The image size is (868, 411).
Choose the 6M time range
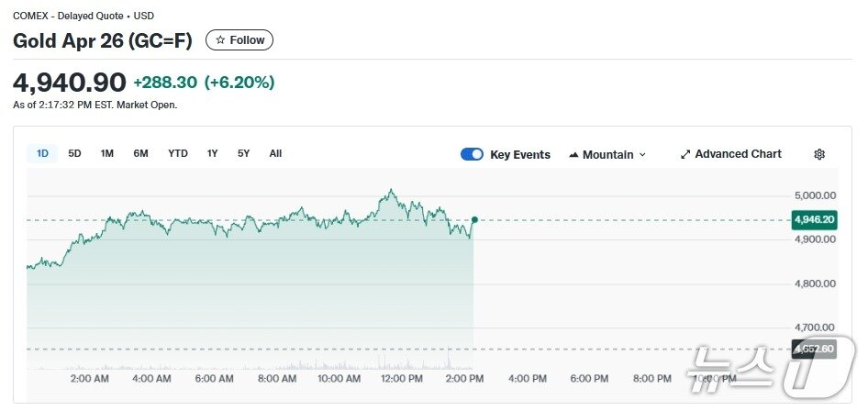pyautogui.click(x=140, y=154)
